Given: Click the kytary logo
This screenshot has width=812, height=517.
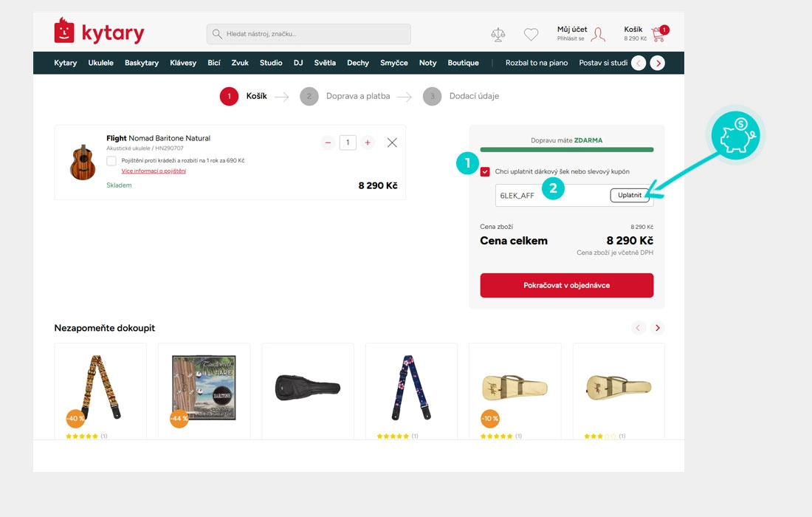Looking at the screenshot, I should tap(99, 31).
